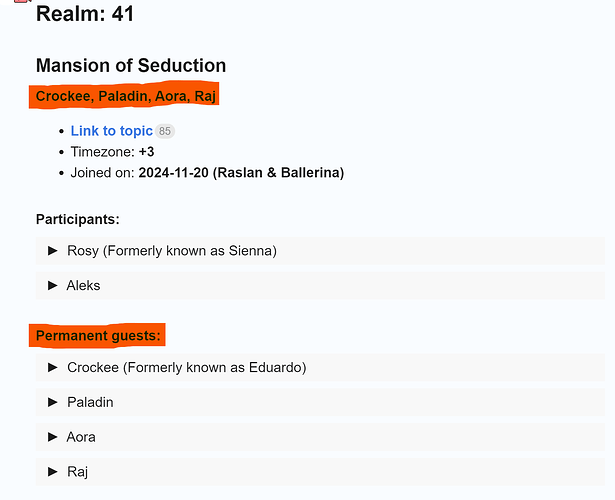Image resolution: width=615 pixels, height=500 pixels.
Task: Expand the Paladin disclosure triangle
Action: pos(53,402)
